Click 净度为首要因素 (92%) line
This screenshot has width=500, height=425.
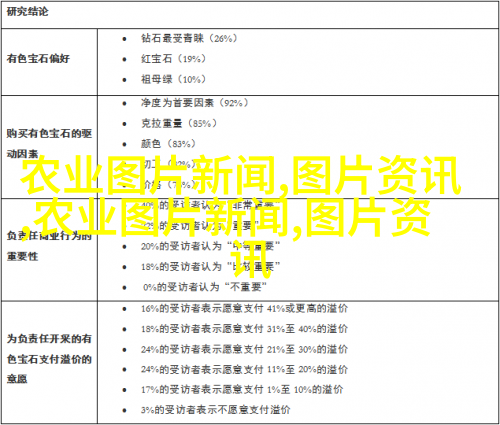194,103
